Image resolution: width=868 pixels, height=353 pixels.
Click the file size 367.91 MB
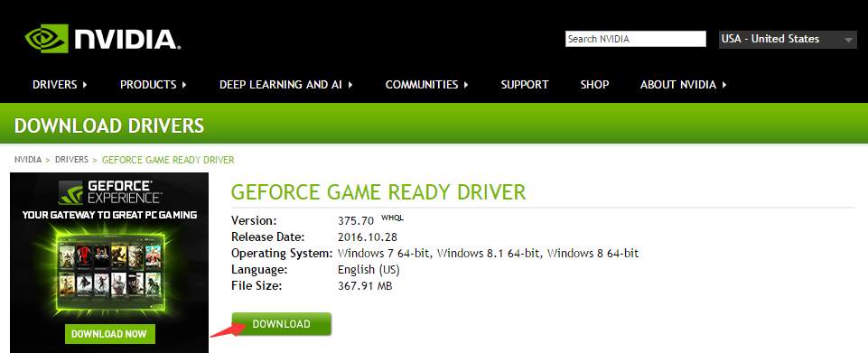(x=365, y=286)
